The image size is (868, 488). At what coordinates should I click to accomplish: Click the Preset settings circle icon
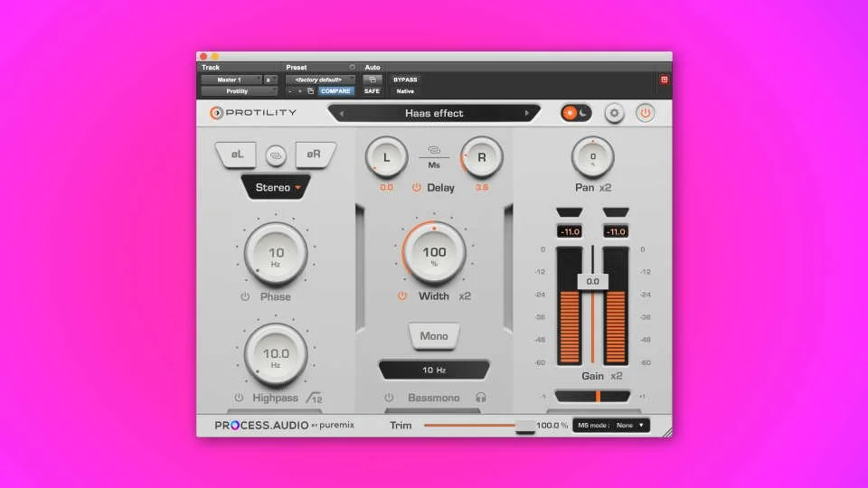pos(352,68)
